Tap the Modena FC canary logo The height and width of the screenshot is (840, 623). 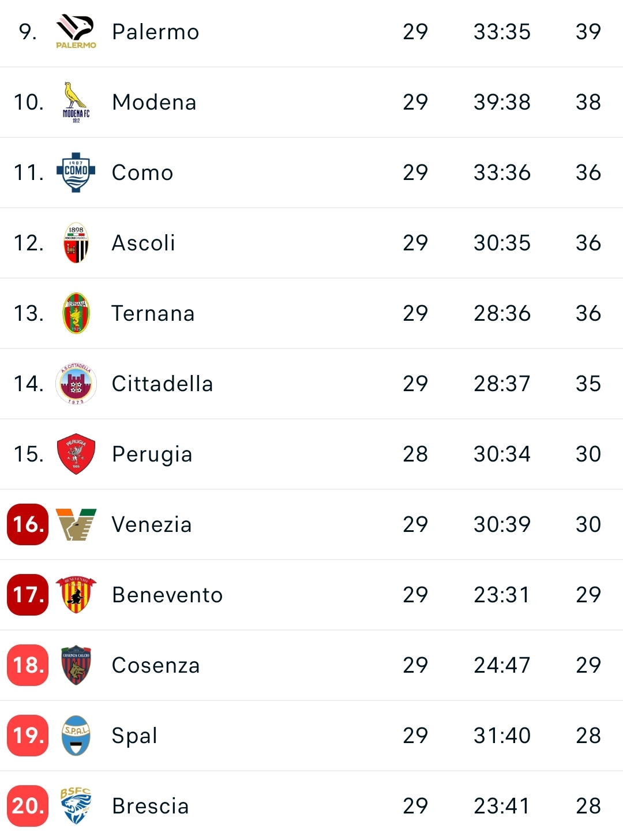point(76,102)
